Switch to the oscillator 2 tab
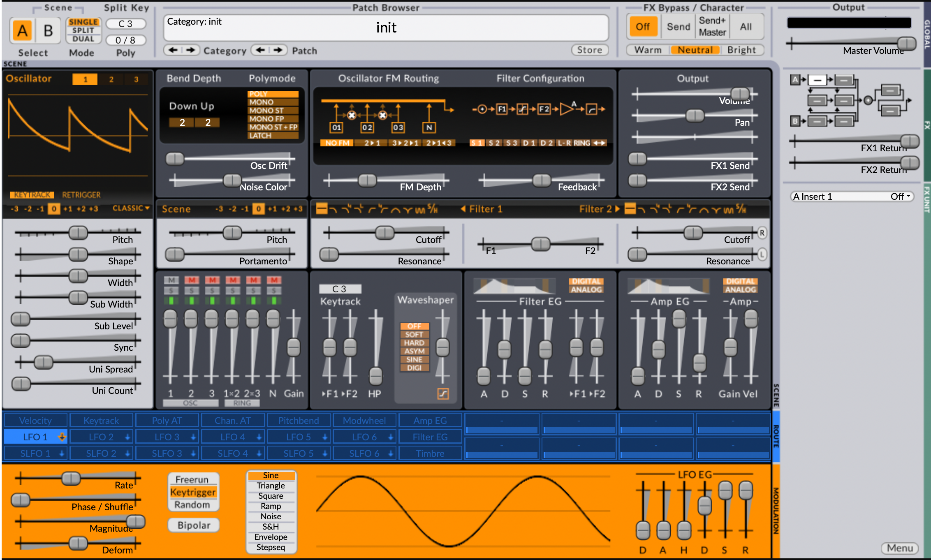931x560 pixels. click(x=111, y=79)
